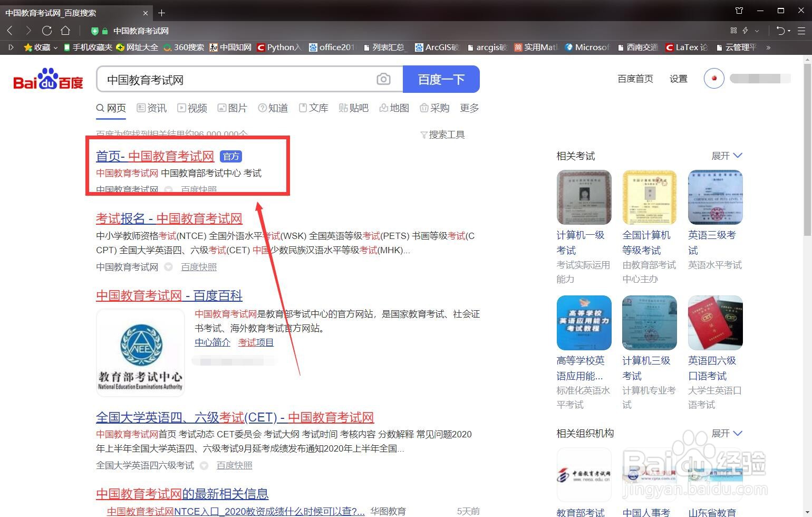Open the 更多 search categories
The width and height of the screenshot is (812, 517).
(469, 108)
